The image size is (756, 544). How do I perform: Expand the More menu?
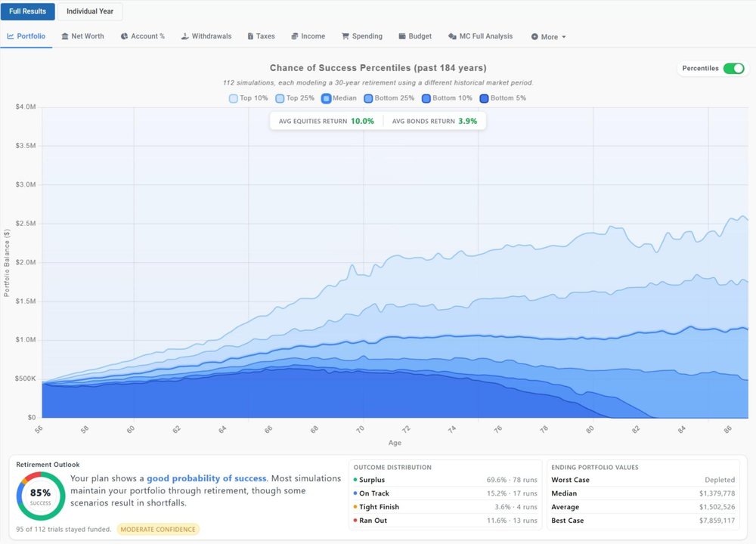pyautogui.click(x=547, y=36)
